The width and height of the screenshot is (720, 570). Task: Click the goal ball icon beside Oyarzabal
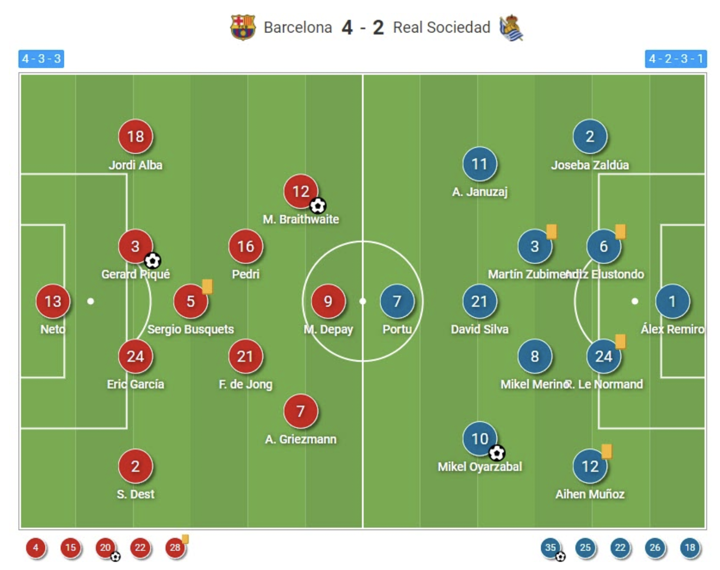(496, 453)
